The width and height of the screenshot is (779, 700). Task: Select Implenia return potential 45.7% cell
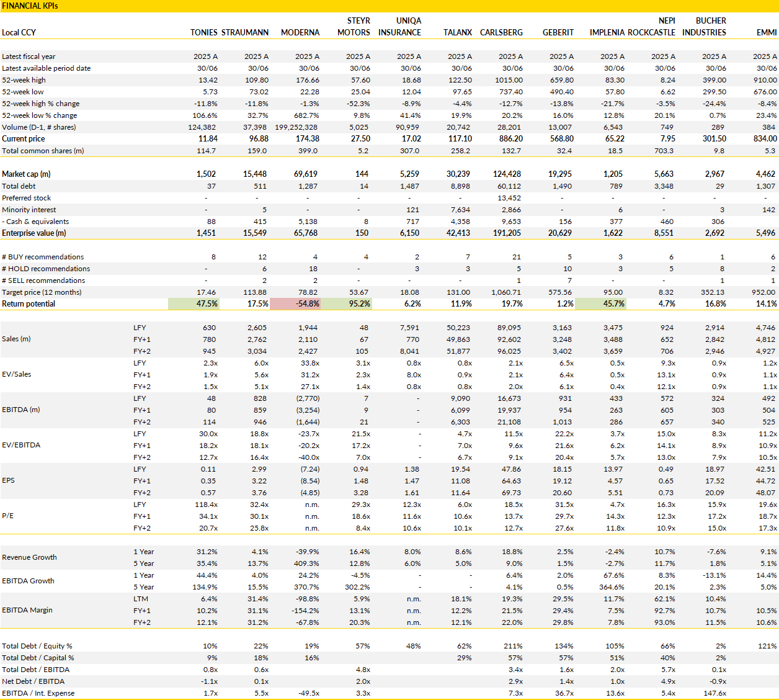(600, 304)
